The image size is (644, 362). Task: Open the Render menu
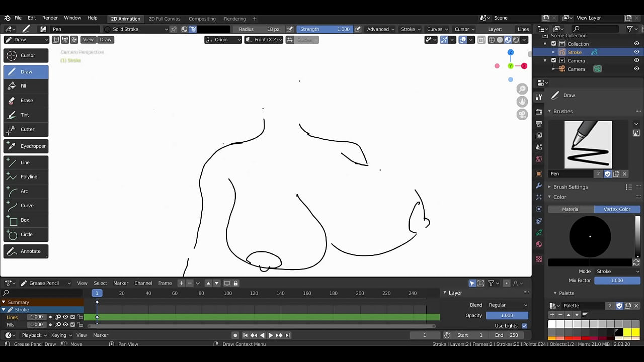49,18
